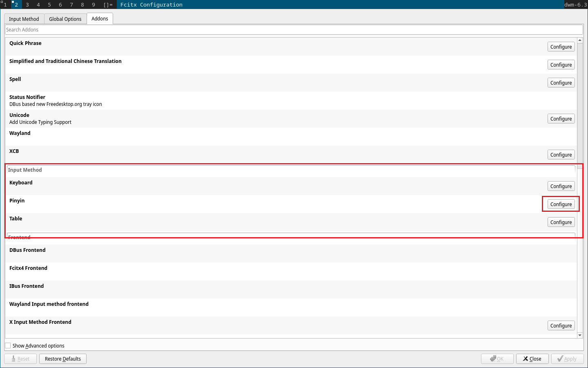Enable Show Advanced options checkbox
The height and width of the screenshot is (368, 588).
(8, 346)
